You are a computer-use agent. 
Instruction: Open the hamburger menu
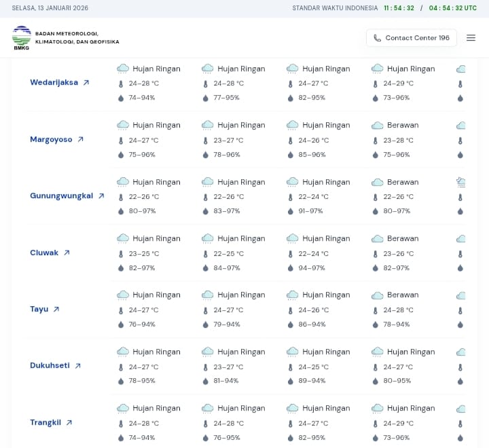(x=471, y=38)
